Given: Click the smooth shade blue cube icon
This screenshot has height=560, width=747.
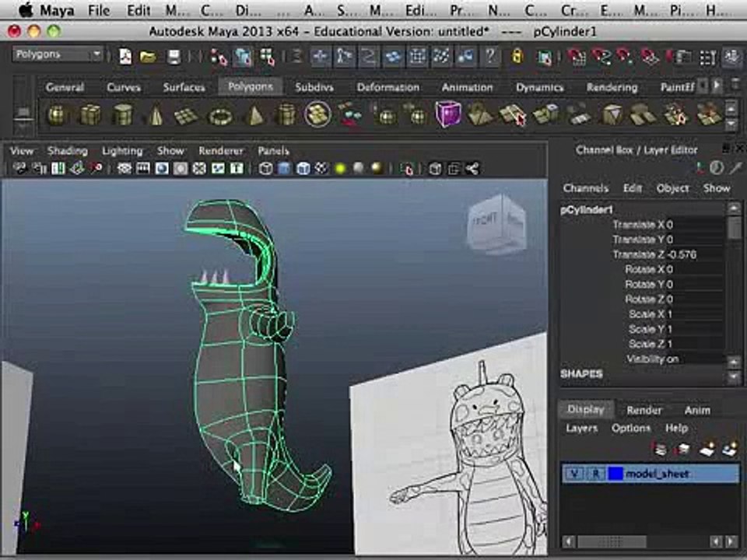Looking at the screenshot, I should pyautogui.click(x=285, y=169).
